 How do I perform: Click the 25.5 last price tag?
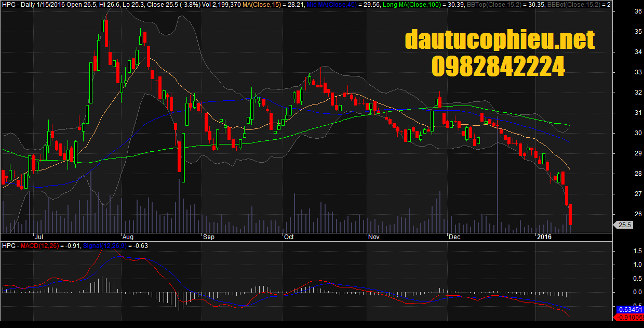click(x=623, y=225)
